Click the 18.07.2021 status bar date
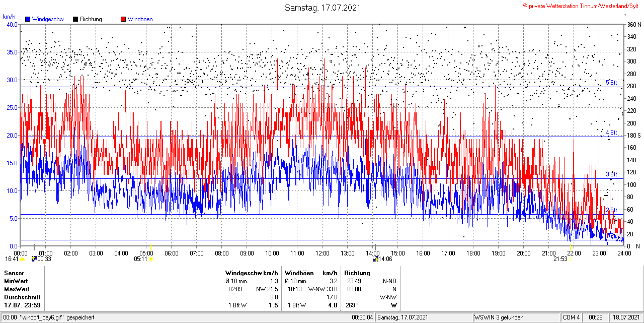The width and height of the screenshot is (644, 323). pos(625,317)
